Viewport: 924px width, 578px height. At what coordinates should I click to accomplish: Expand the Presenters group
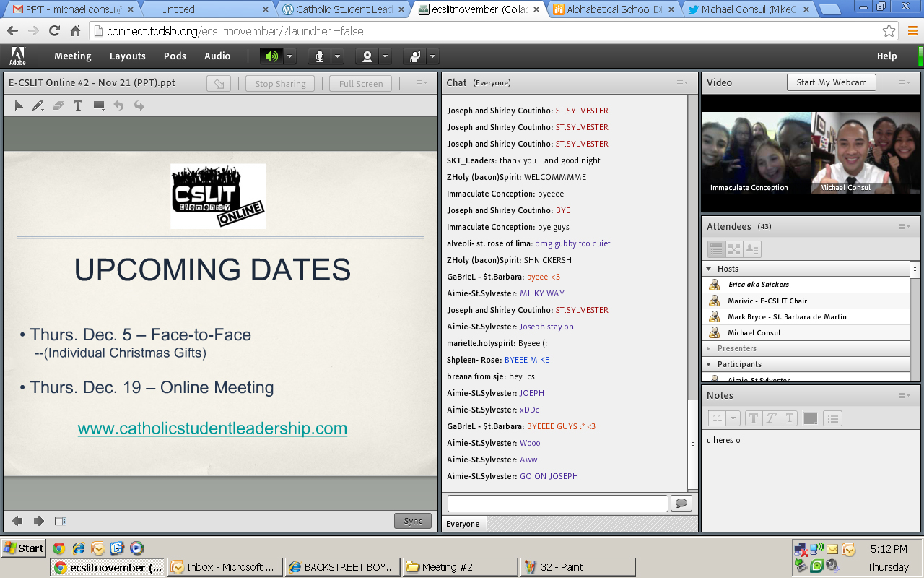pyautogui.click(x=709, y=348)
